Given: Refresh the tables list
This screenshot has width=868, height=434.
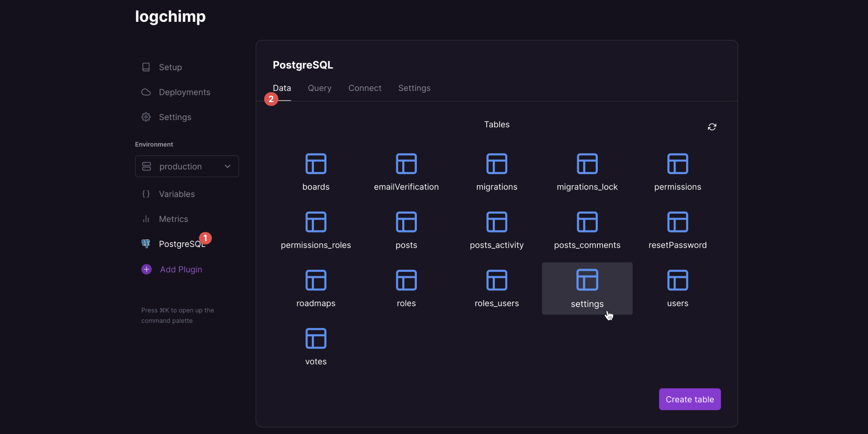Looking at the screenshot, I should tap(712, 127).
